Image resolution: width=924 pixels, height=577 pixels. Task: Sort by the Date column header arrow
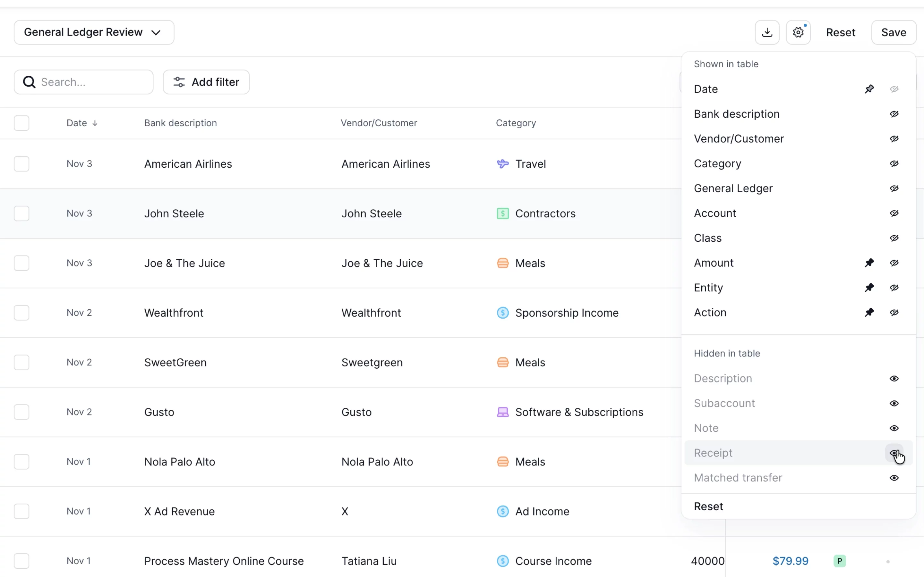(95, 123)
